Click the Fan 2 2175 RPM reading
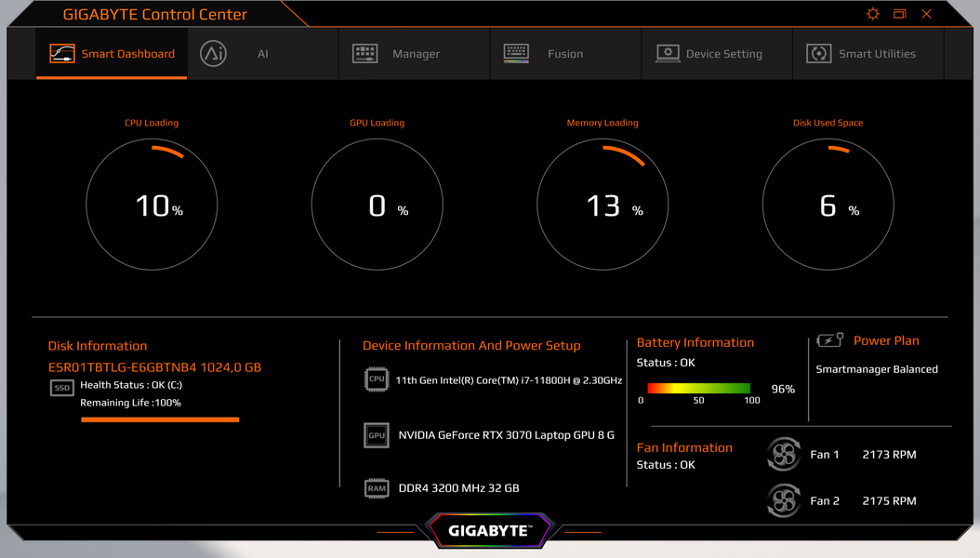 click(x=890, y=500)
